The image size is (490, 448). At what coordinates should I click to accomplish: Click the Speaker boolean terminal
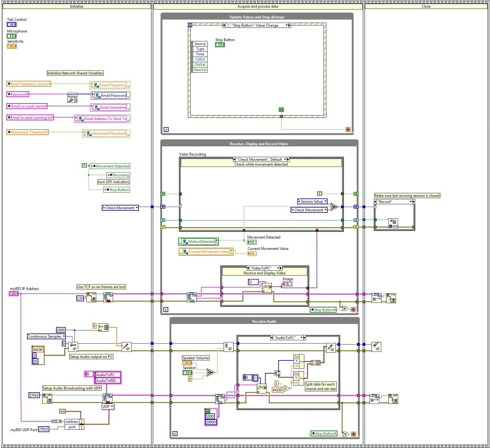(x=188, y=373)
